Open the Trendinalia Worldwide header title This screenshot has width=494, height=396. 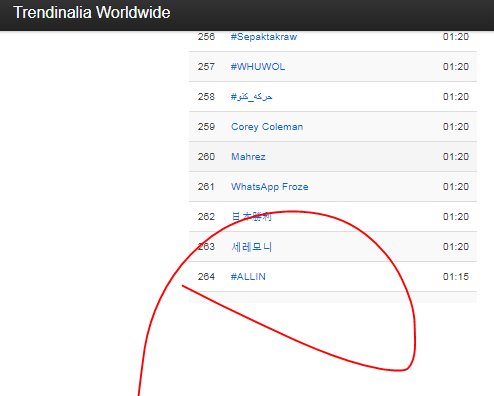point(92,12)
